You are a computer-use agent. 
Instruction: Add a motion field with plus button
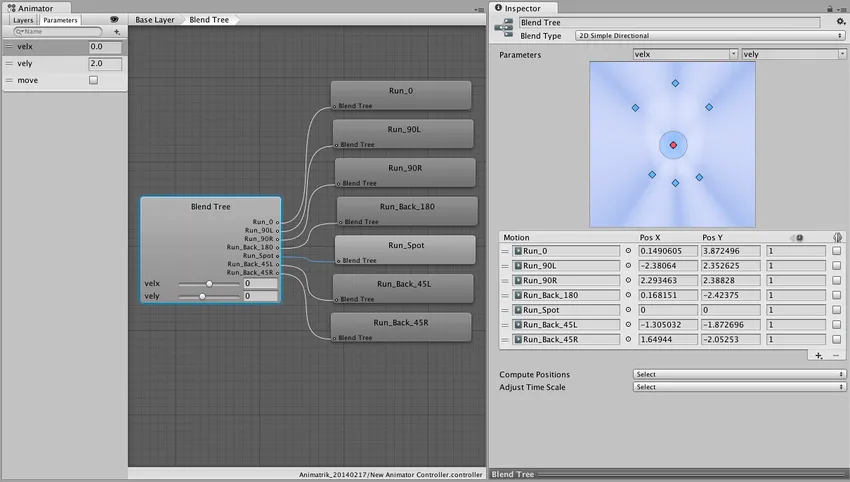(x=819, y=355)
